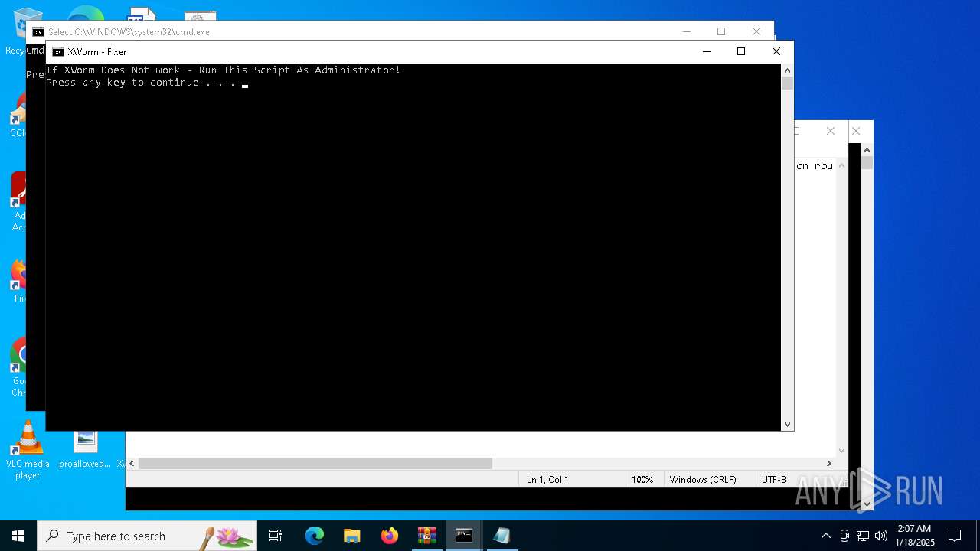Click the taskbar search box
The height and width of the screenshot is (551, 980).
[147, 536]
